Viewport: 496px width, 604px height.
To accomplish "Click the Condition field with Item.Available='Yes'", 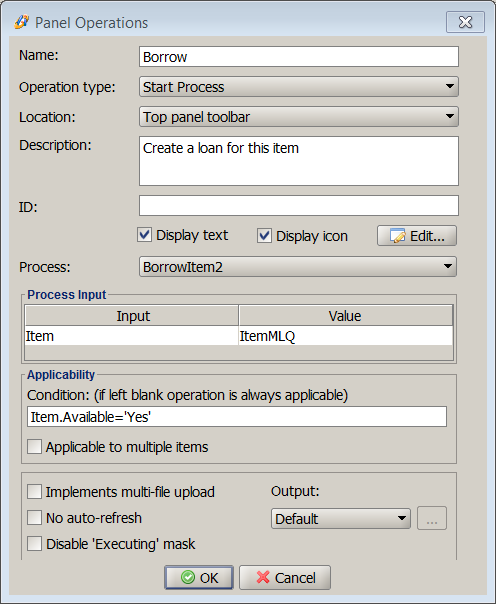I will point(237,417).
